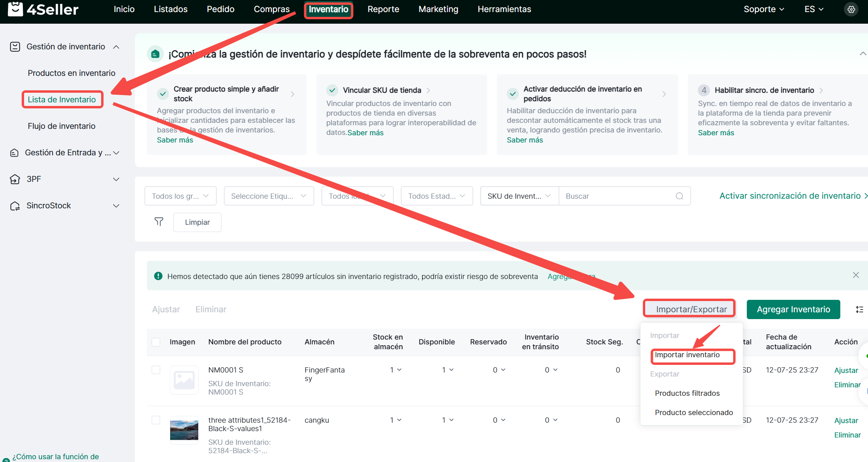This screenshot has height=462, width=868.
Task: Collapse the onboarding steps panel
Action: point(862,54)
